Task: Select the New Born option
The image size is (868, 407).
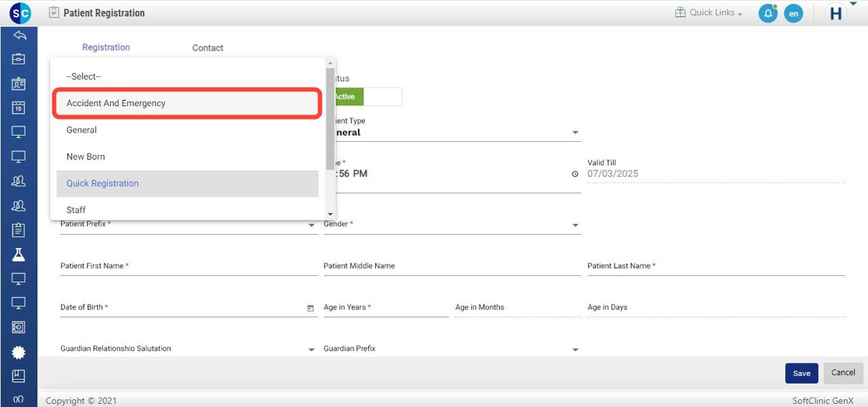Action: [187, 157]
